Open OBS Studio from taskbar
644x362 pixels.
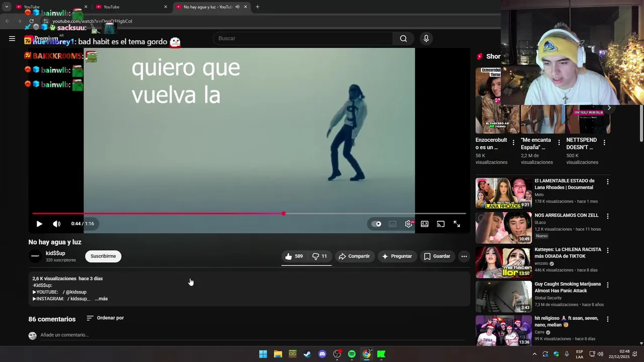click(337, 354)
